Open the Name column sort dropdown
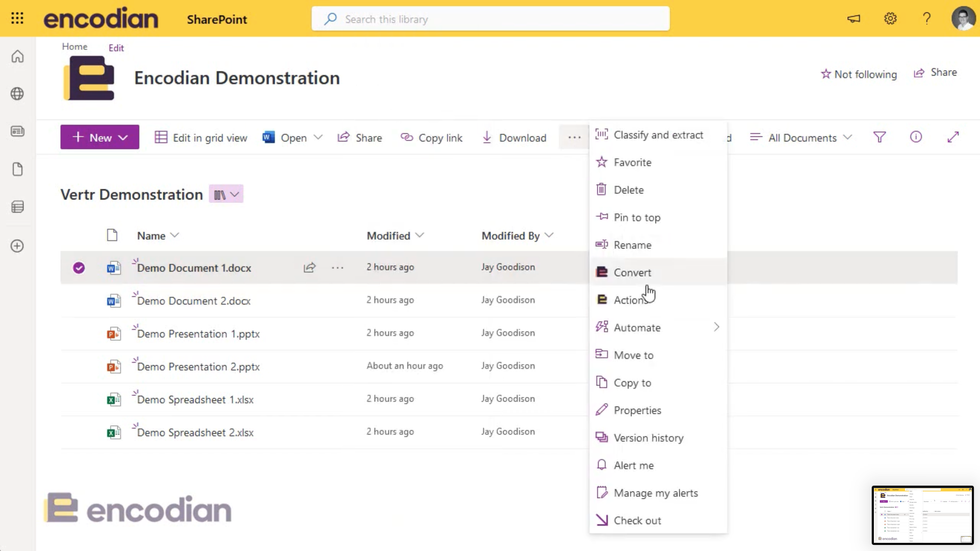The image size is (980, 551). 175,235
